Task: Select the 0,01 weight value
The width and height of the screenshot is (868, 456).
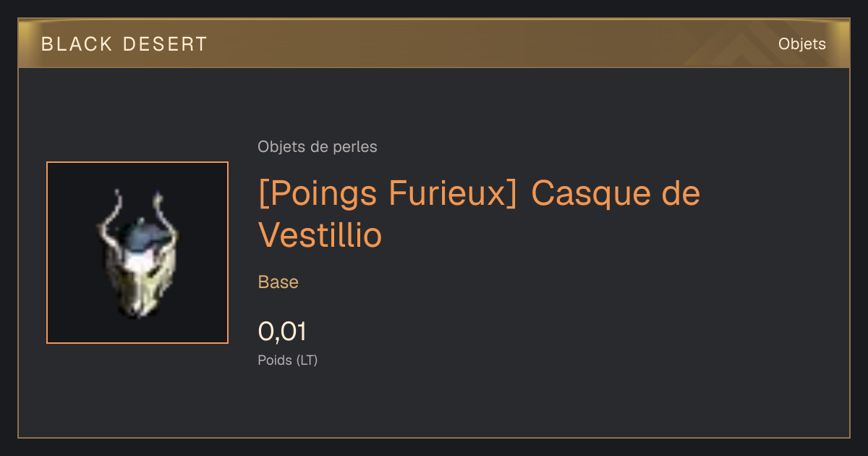Action: click(x=282, y=332)
